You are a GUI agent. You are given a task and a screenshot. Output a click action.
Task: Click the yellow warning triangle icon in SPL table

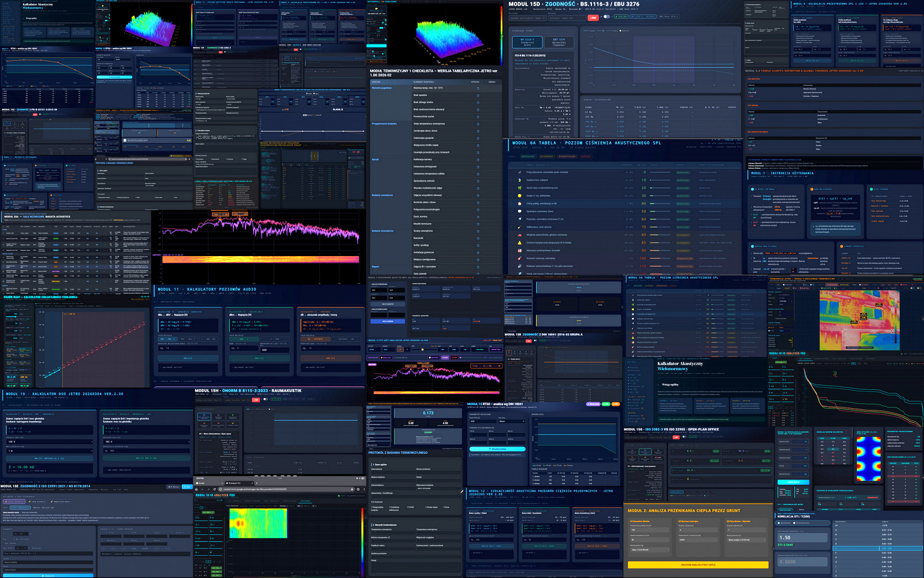coord(519,243)
